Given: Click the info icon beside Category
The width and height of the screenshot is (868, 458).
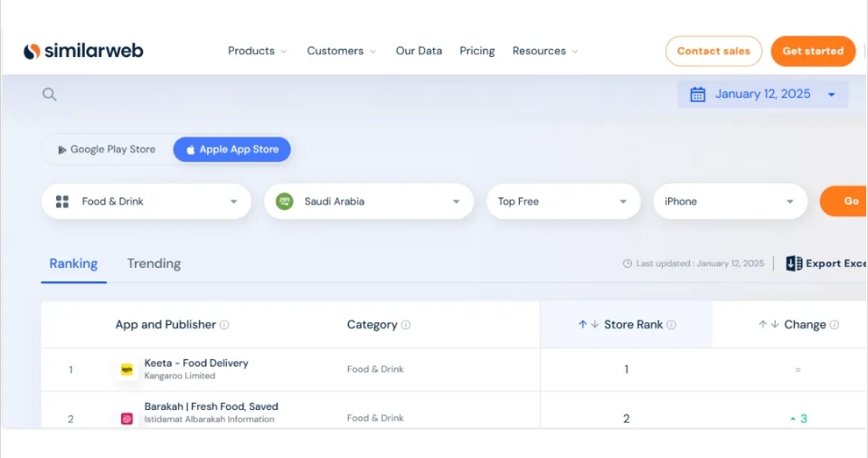Looking at the screenshot, I should pos(406,325).
